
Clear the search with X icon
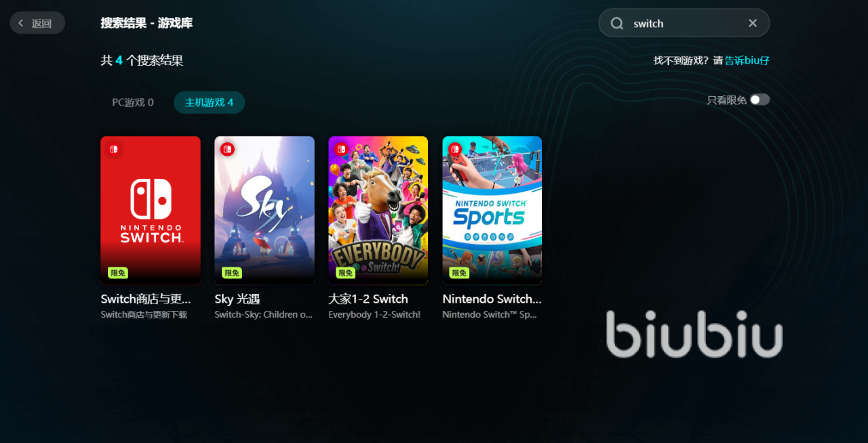(x=753, y=23)
